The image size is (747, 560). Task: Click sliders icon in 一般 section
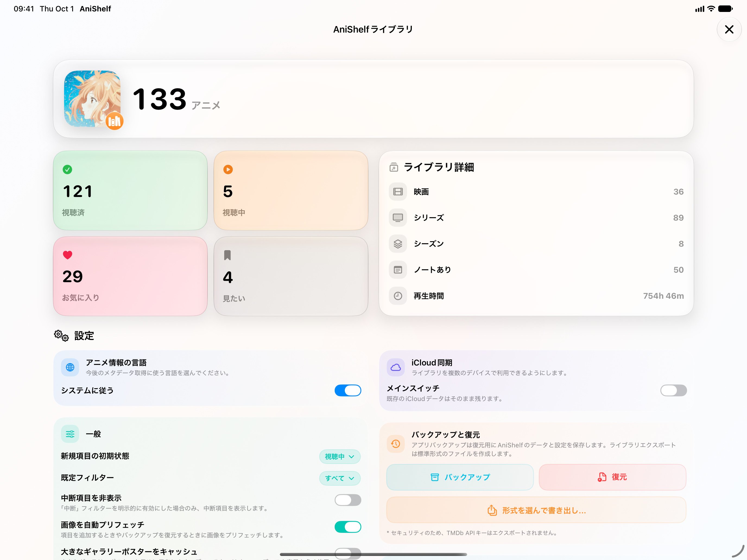tap(70, 434)
